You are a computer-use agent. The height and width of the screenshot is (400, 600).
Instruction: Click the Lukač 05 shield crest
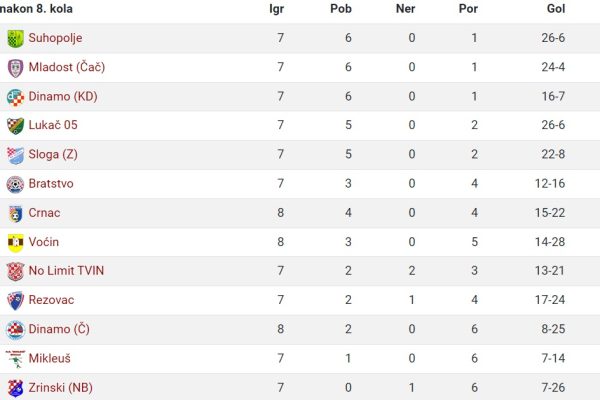point(15,126)
